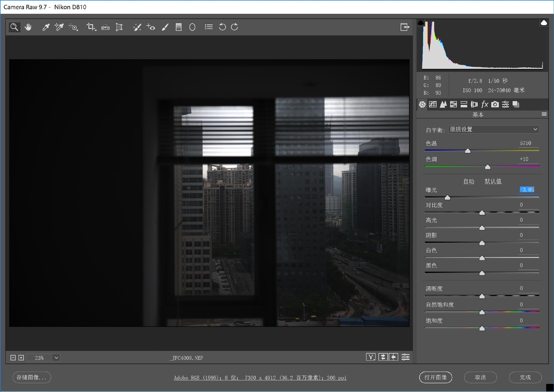Switch to the Split Toning tab

(464, 104)
